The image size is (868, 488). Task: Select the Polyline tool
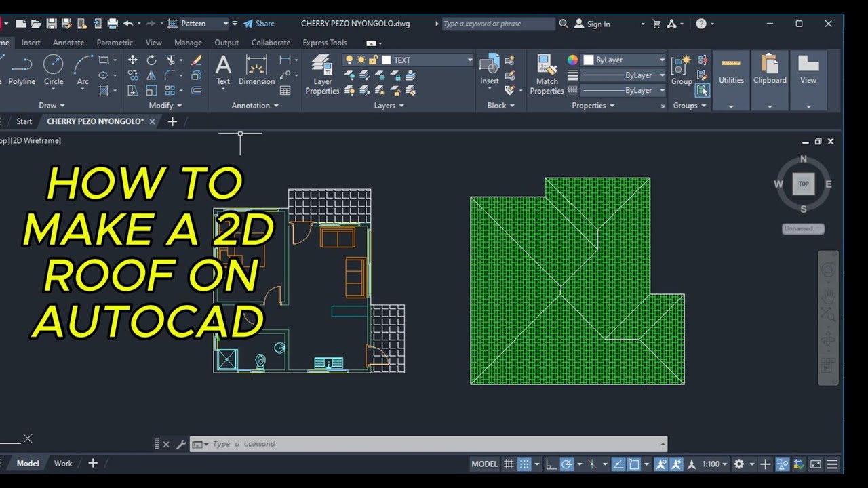(22, 70)
